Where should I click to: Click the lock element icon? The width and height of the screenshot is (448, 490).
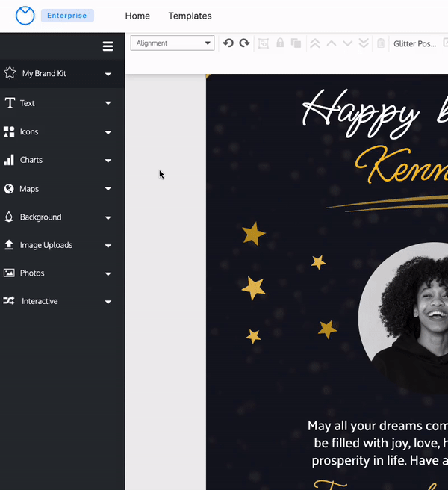coord(280,43)
